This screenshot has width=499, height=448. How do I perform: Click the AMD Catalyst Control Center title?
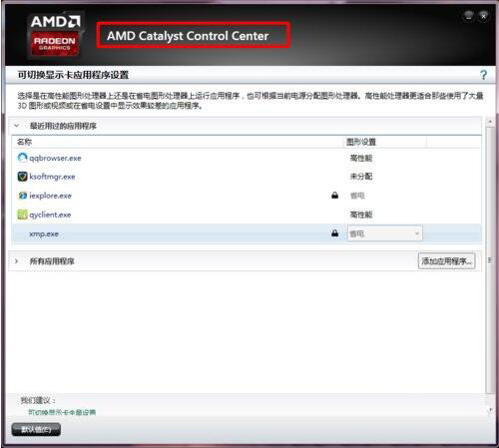pyautogui.click(x=188, y=36)
